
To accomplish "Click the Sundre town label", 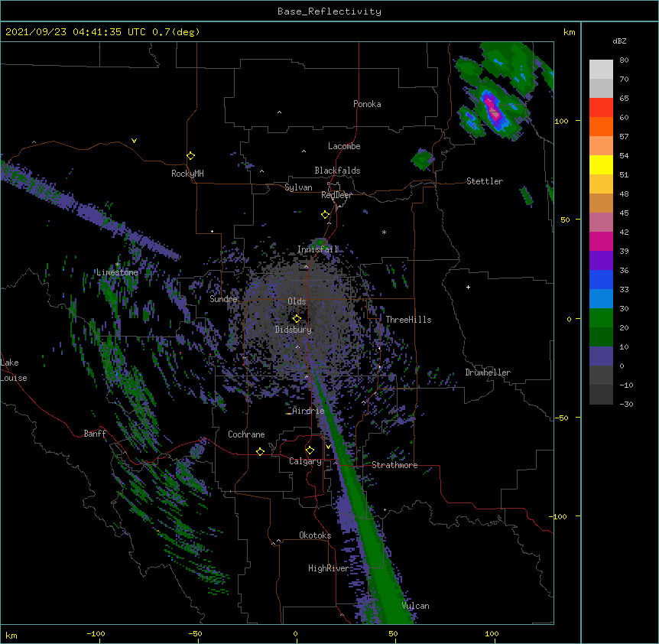I will [x=223, y=299].
